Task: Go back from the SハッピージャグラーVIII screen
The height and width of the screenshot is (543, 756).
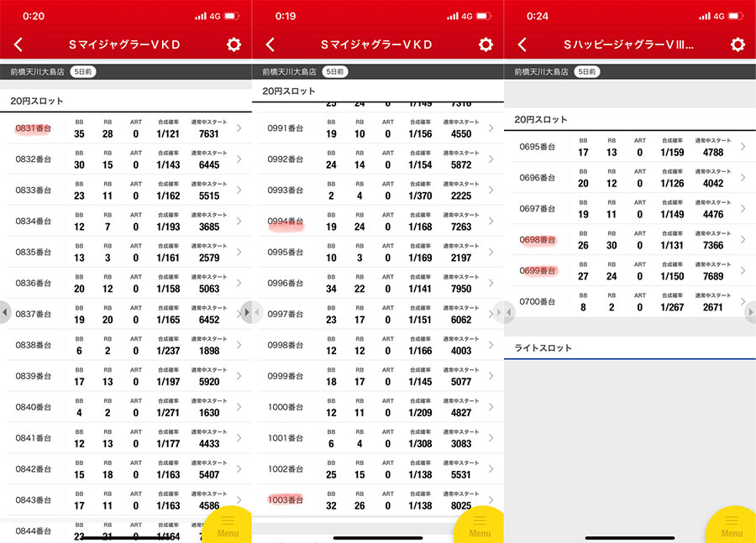Action: tap(522, 45)
